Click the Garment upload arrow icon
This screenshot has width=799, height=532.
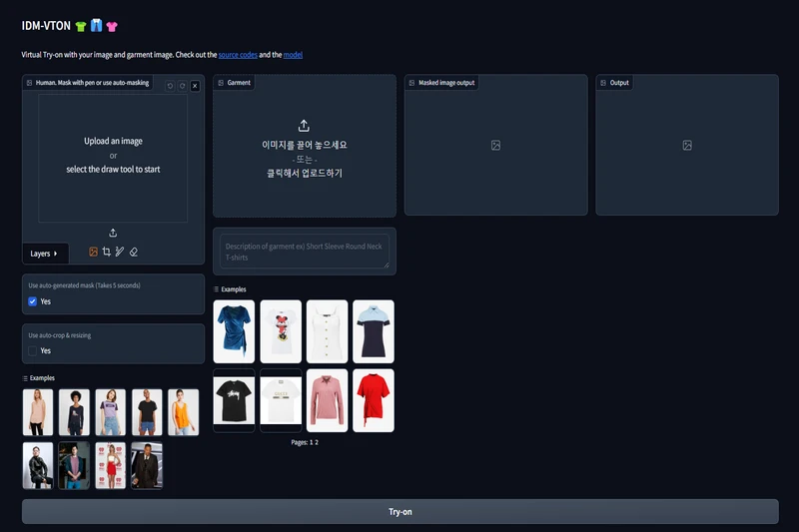(x=304, y=126)
